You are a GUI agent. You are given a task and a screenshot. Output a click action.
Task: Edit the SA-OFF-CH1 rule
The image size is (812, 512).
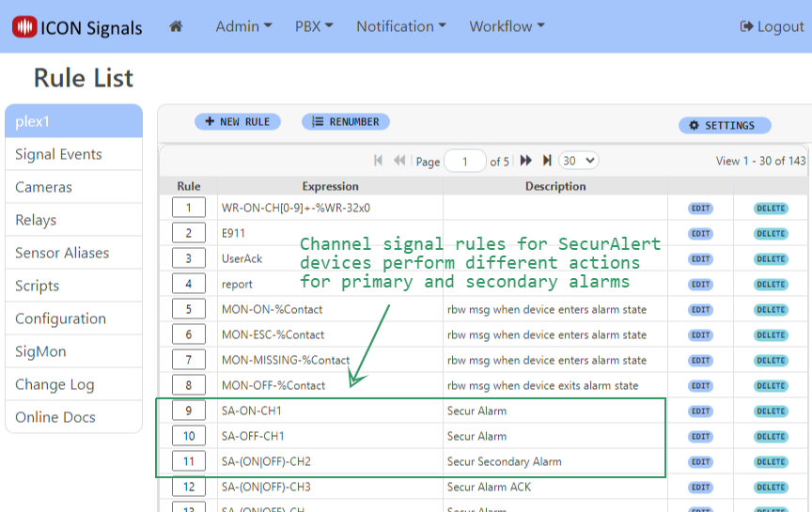(700, 437)
